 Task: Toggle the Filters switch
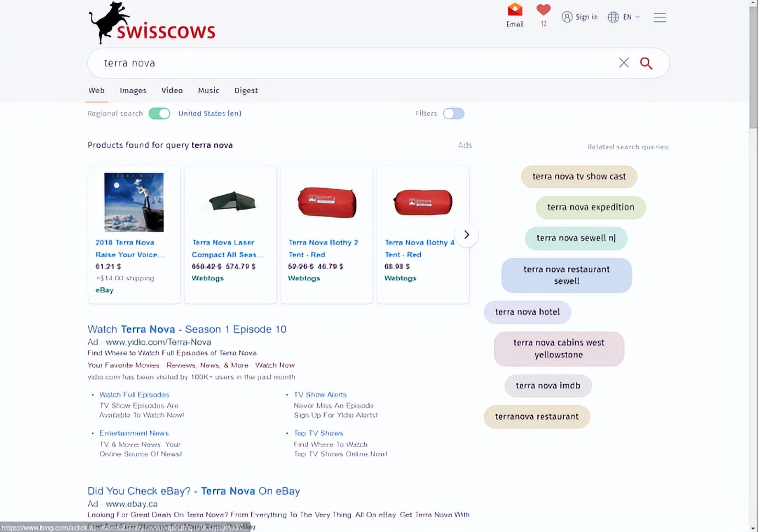(x=454, y=114)
